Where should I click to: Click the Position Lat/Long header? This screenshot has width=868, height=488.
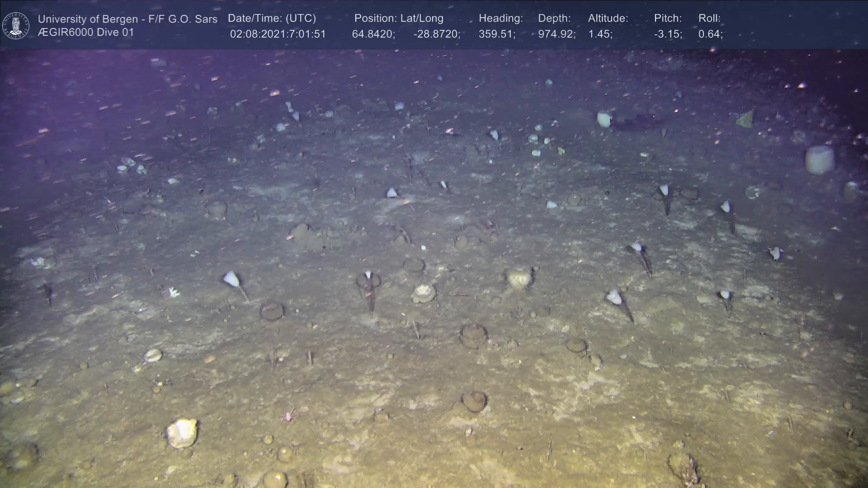click(x=399, y=18)
